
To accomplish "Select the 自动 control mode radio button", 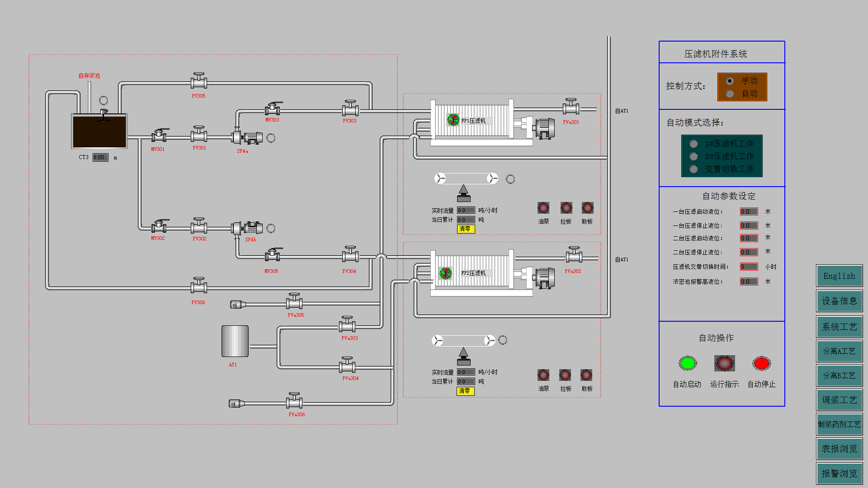I will coord(730,94).
